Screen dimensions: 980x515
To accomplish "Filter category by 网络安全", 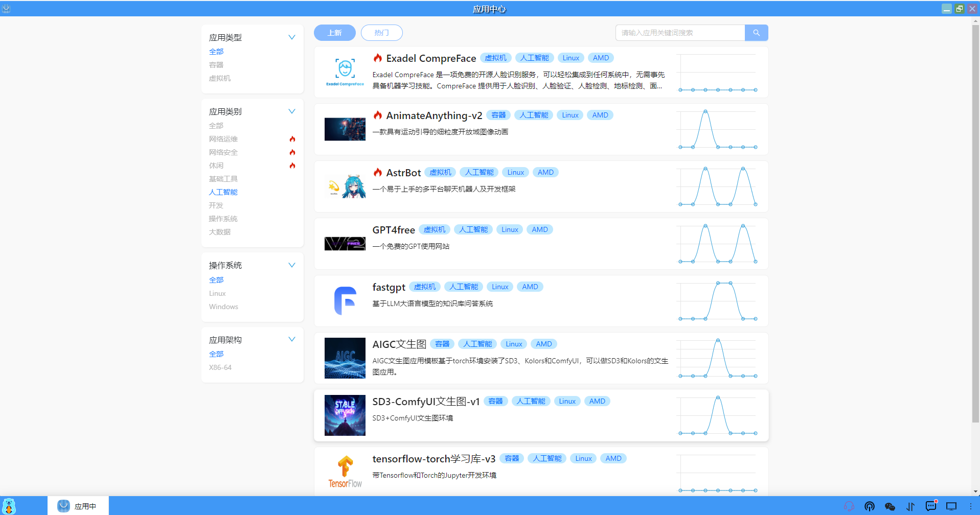I will click(223, 152).
